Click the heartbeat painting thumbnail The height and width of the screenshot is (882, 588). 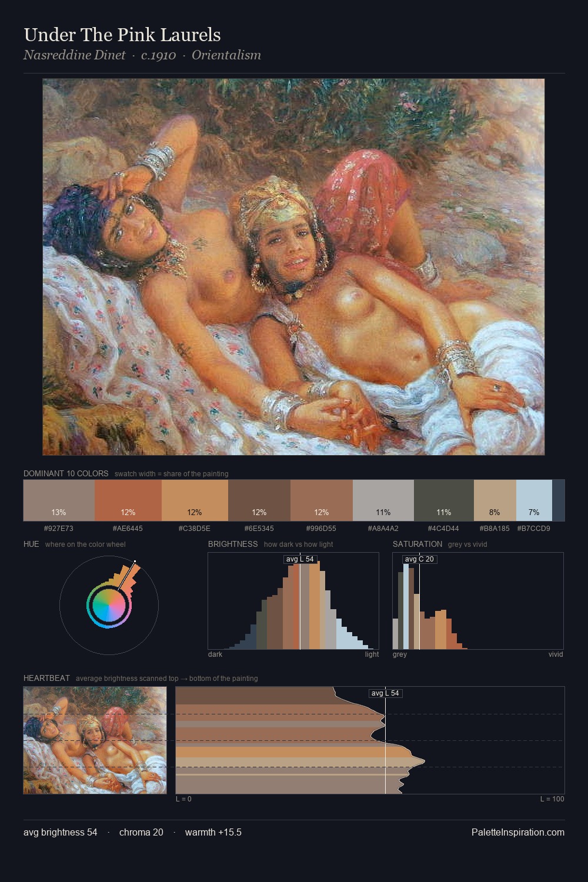pyautogui.click(x=95, y=740)
